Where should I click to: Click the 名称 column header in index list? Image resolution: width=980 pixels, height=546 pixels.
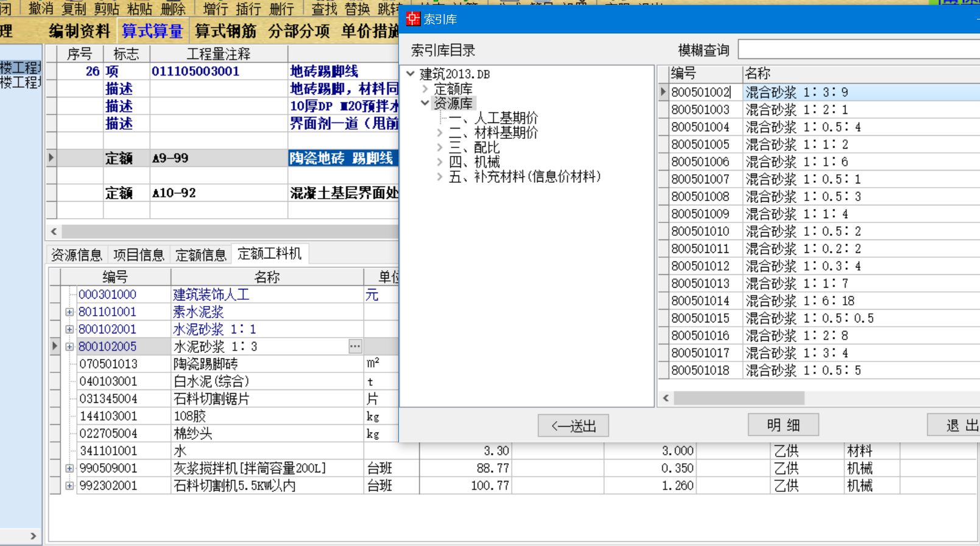coord(861,74)
